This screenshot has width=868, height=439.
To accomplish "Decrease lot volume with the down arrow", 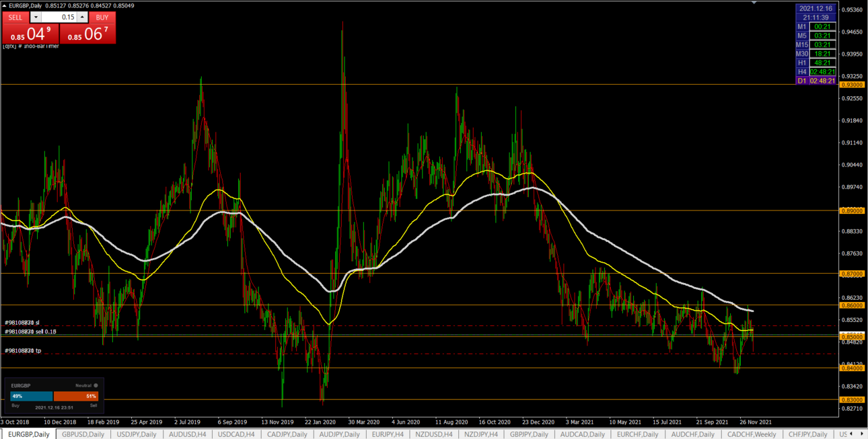I will (x=36, y=17).
